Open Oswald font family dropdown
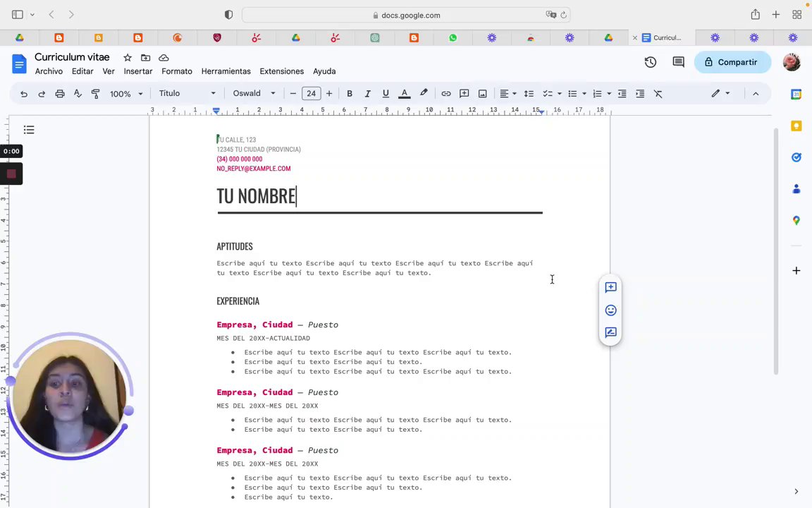Image resolution: width=812 pixels, height=508 pixels. [x=254, y=93]
